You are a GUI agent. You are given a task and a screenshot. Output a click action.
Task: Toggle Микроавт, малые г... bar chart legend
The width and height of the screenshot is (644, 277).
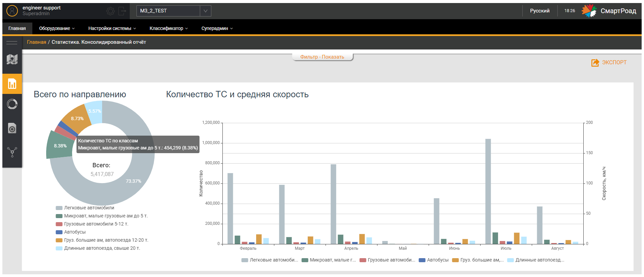[329, 260]
